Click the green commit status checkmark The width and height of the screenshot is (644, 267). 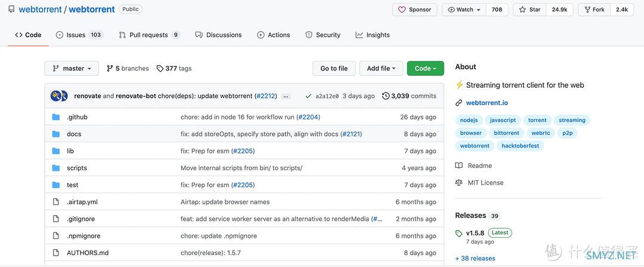point(308,96)
